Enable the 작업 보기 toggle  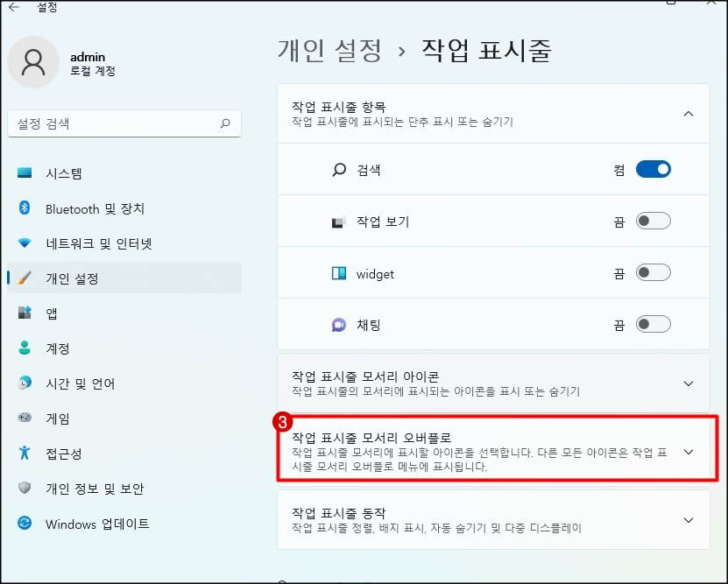pos(653,221)
